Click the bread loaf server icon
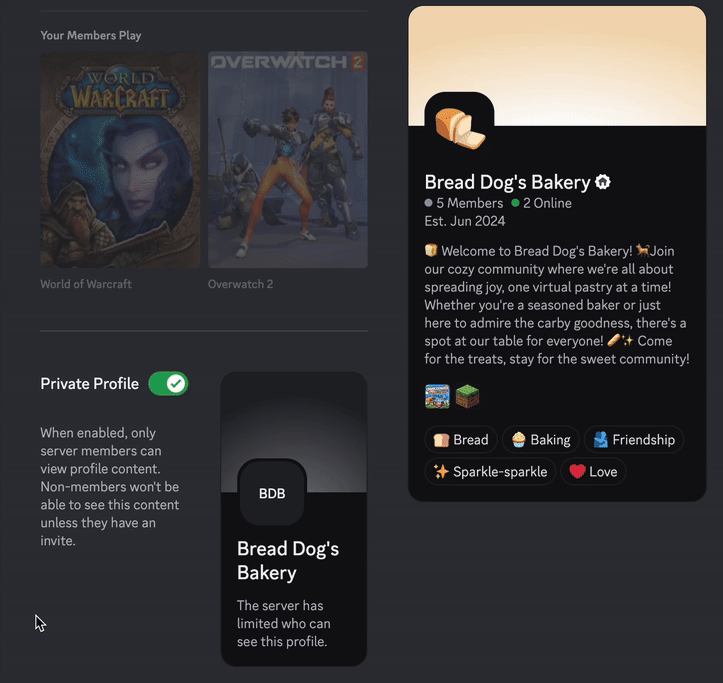The width and height of the screenshot is (723, 683). coord(460,128)
